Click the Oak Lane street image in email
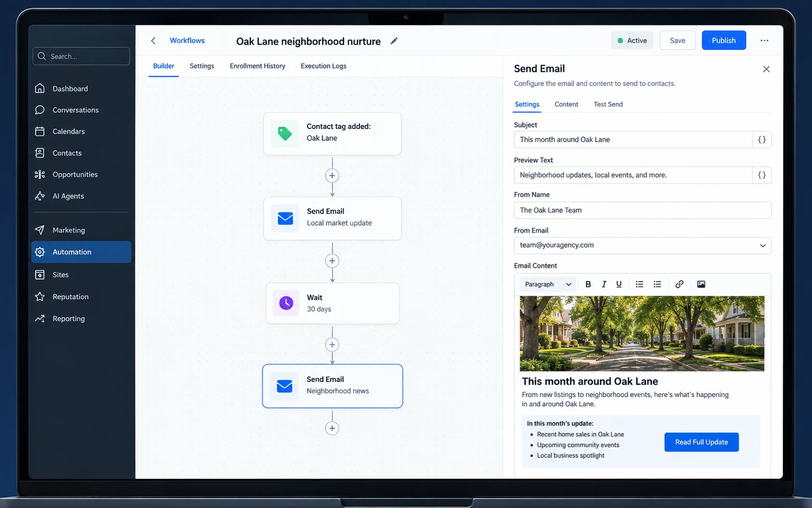This screenshot has height=508, width=812. click(642, 333)
